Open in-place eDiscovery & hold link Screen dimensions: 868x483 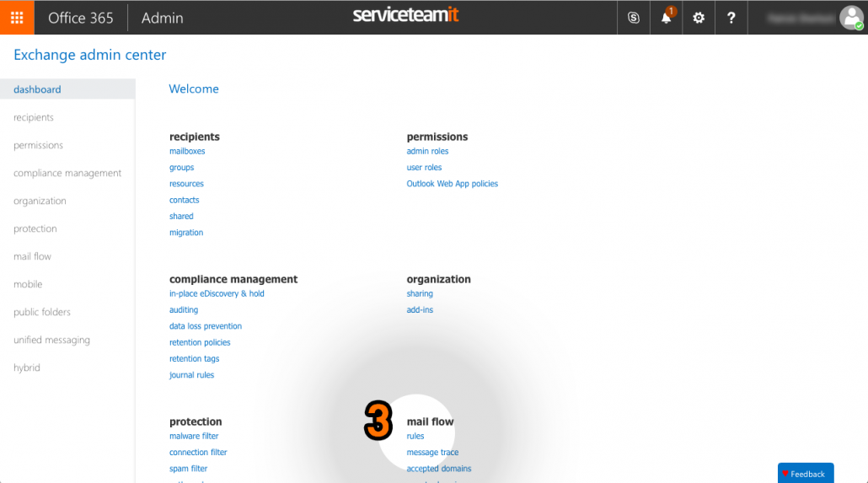tap(217, 293)
